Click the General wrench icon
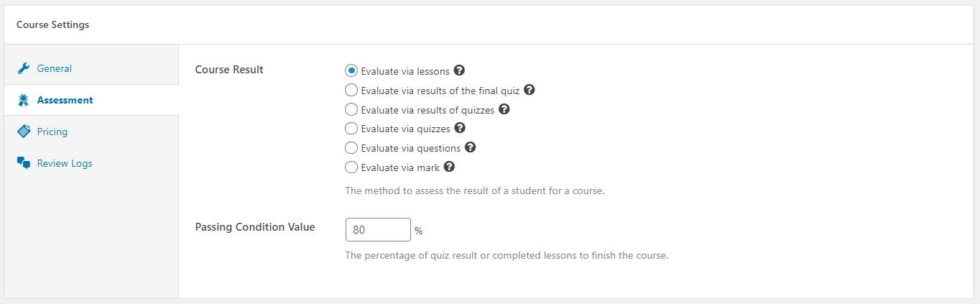 click(x=24, y=68)
